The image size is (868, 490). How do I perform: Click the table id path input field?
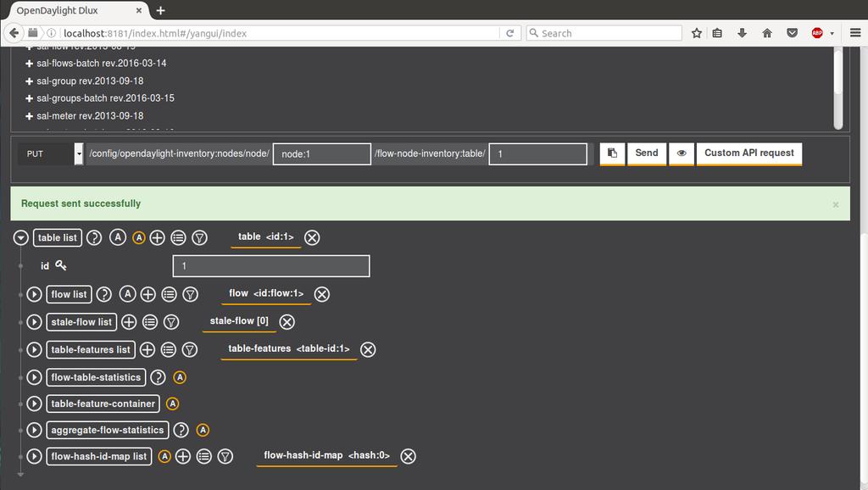click(538, 154)
